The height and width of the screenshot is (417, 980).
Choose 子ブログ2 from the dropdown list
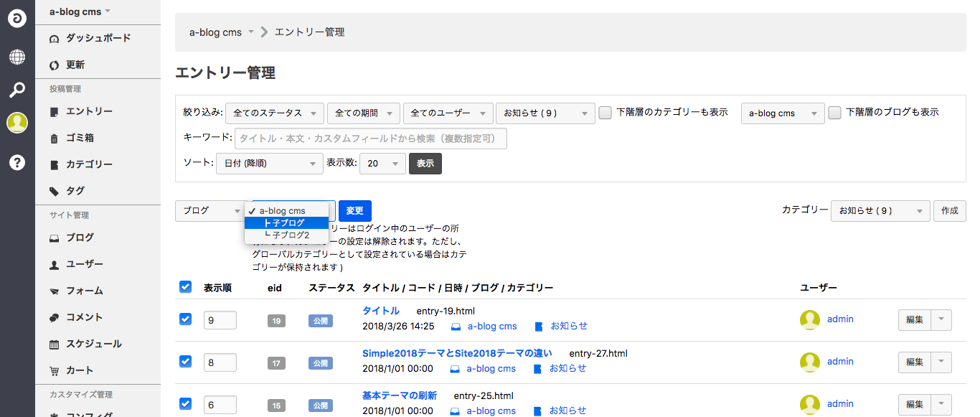[291, 235]
